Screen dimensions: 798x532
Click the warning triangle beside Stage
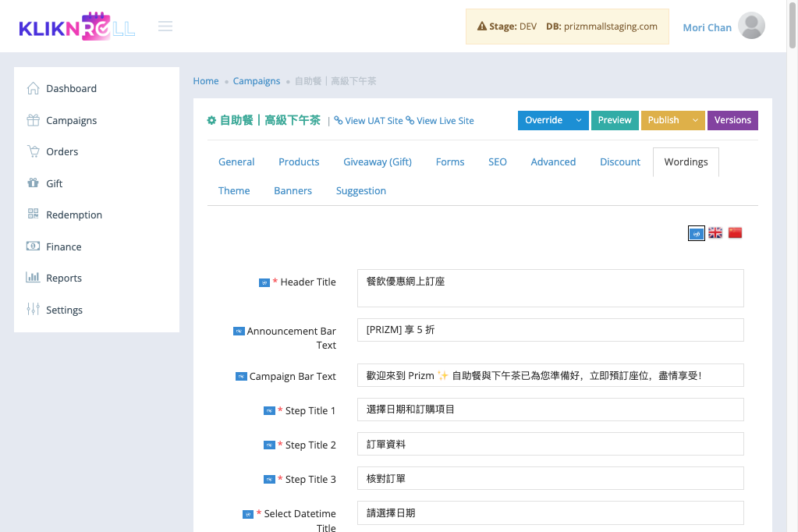tap(481, 26)
